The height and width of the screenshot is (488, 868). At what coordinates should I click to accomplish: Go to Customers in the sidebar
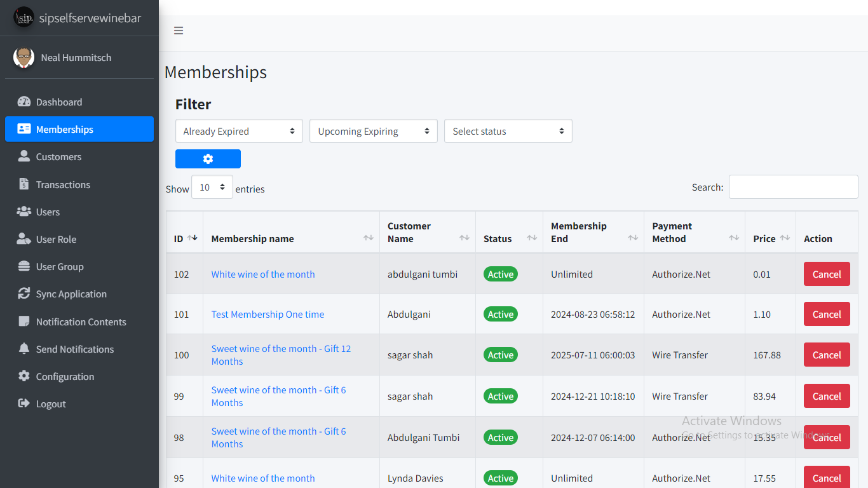pyautogui.click(x=58, y=157)
